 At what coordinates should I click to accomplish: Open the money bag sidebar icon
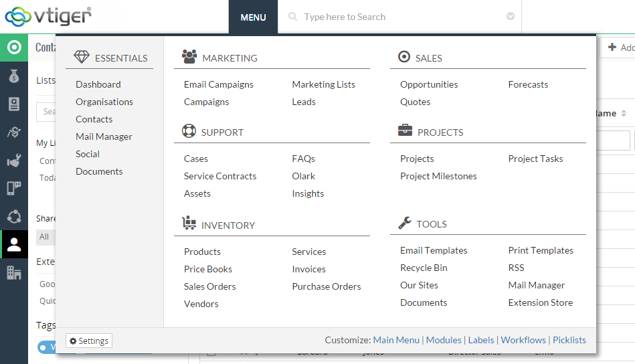coord(14,76)
